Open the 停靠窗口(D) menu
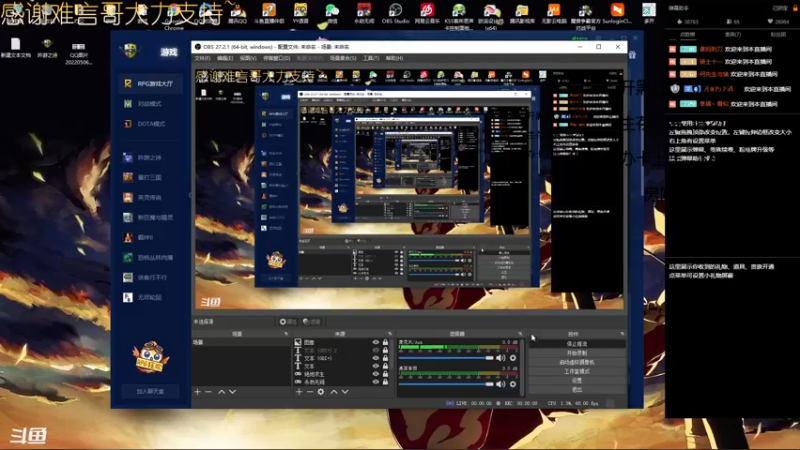The height and width of the screenshot is (450, 800). [277, 58]
